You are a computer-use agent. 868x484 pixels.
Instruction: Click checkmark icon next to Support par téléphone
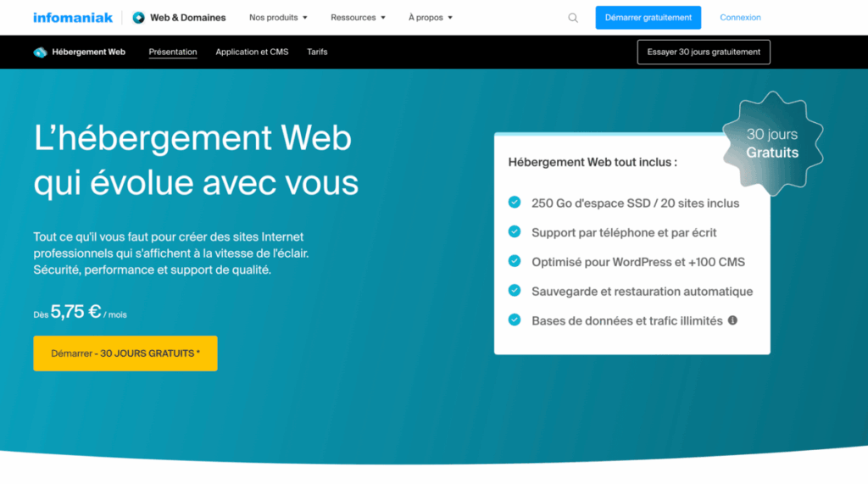(515, 231)
